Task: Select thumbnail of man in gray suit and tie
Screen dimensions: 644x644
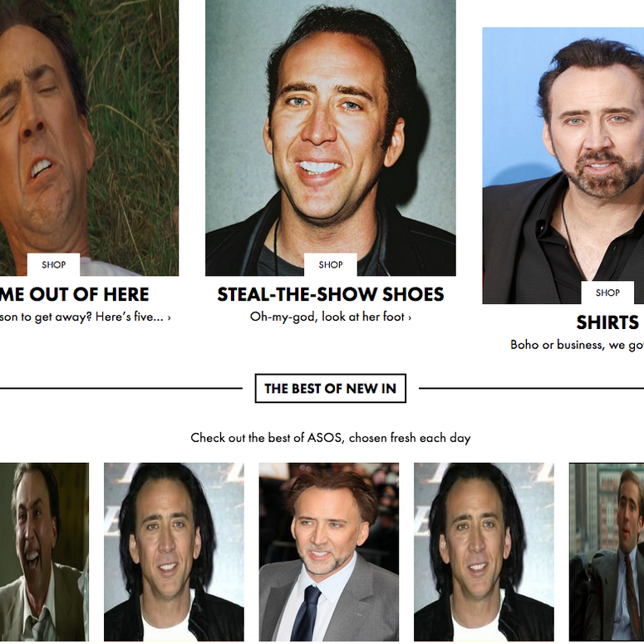Action: click(x=328, y=552)
